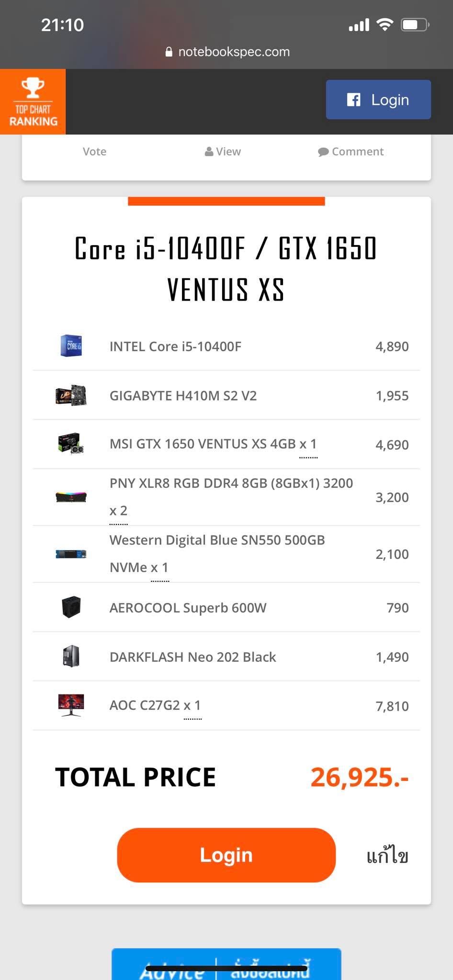This screenshot has height=980, width=453.
Task: Open the Comment section
Action: click(x=351, y=152)
